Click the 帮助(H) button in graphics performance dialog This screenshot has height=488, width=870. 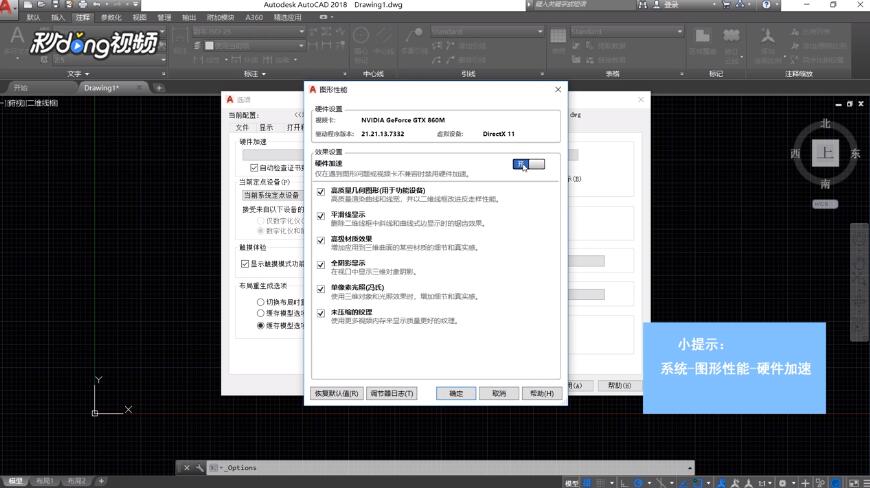tap(542, 393)
